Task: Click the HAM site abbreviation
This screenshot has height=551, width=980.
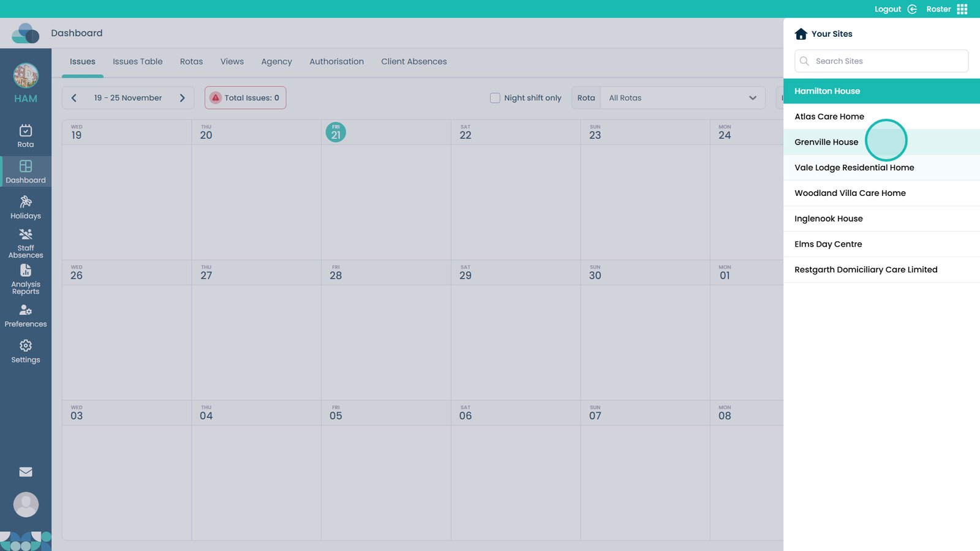Action: [x=26, y=99]
